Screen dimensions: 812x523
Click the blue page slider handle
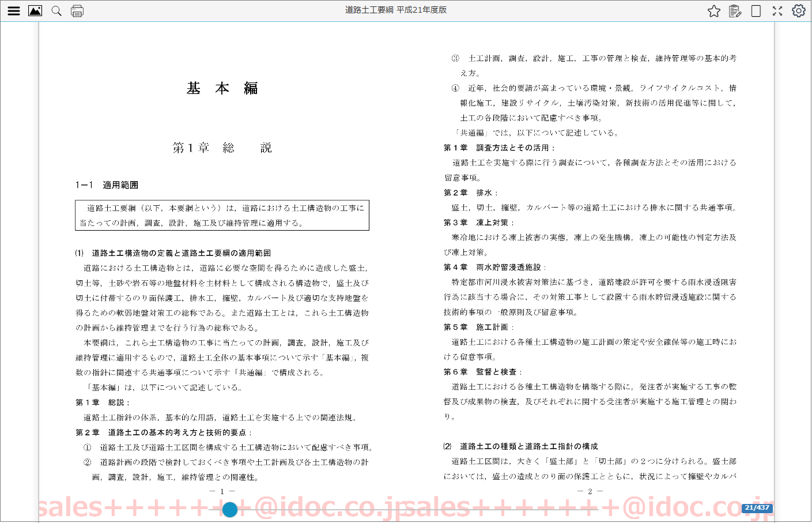[x=230, y=510]
